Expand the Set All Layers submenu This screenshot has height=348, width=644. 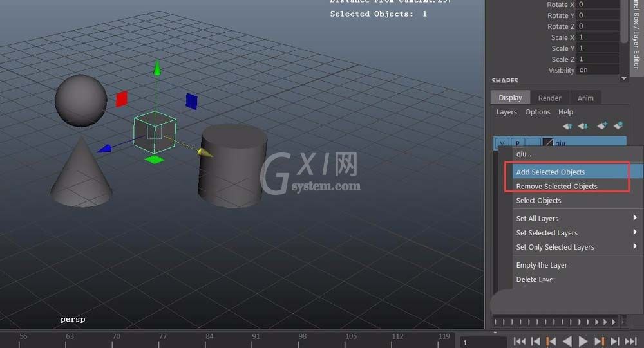pyautogui.click(x=577, y=219)
